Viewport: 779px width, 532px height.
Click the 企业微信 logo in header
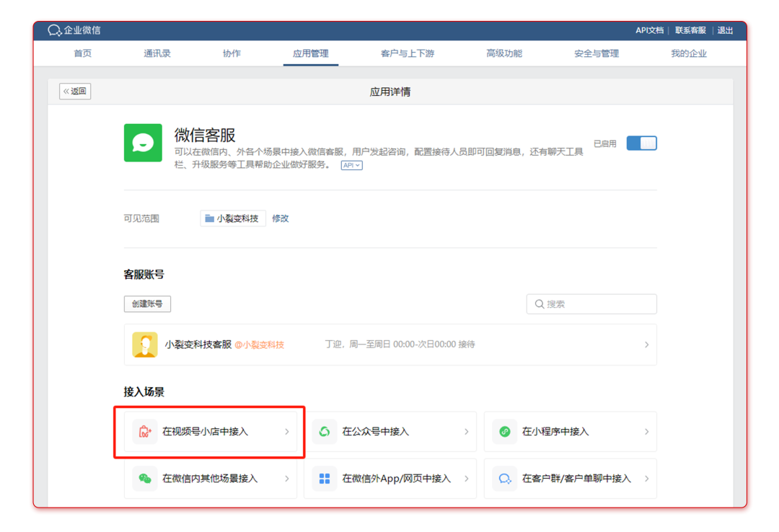55,30
